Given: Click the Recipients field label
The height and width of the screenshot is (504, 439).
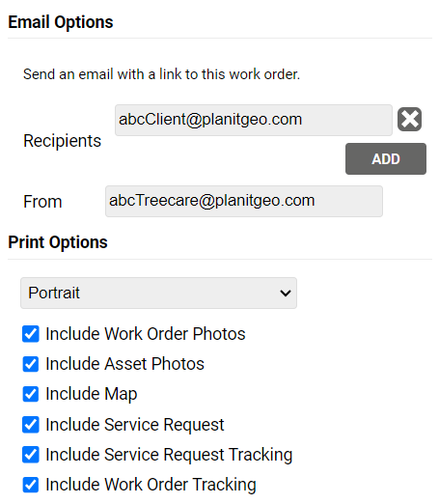Looking at the screenshot, I should pos(62,141).
